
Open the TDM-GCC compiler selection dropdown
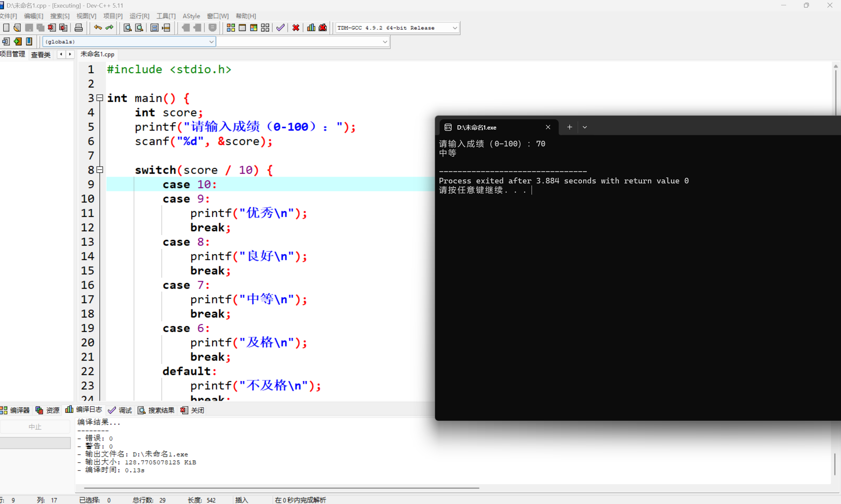[455, 28]
